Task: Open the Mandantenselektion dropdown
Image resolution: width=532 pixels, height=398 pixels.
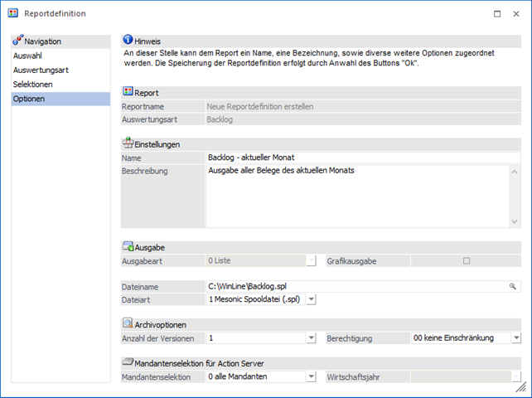Action: pos(311,377)
